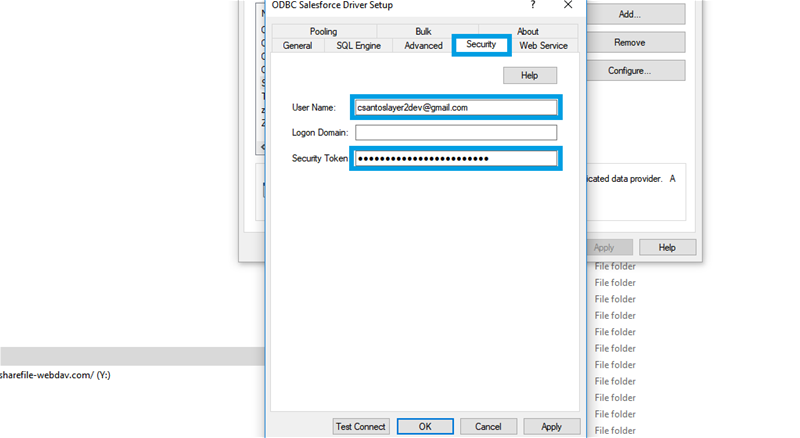Click the question mark help icon in title bar
Image resolution: width=800 pixels, height=438 pixels.
[x=532, y=5]
